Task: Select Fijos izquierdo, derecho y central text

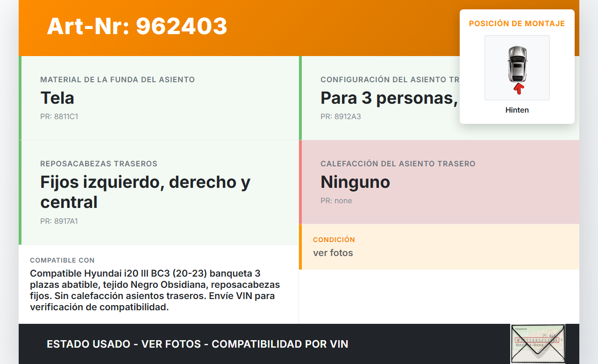Action: 145,192
